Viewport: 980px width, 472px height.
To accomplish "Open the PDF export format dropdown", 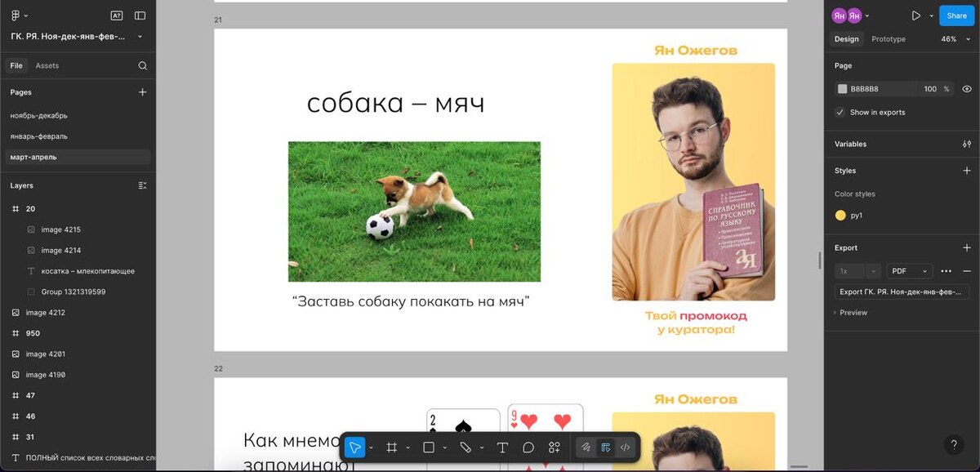I will 910,270.
